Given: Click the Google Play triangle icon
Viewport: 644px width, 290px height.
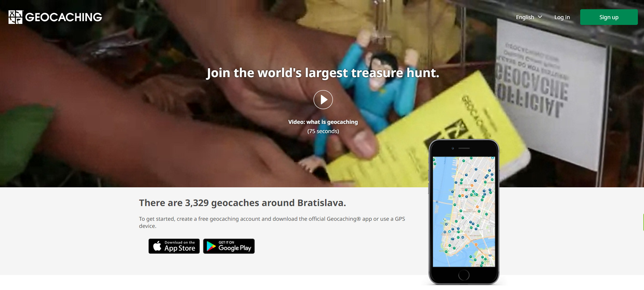Looking at the screenshot, I should (x=211, y=246).
